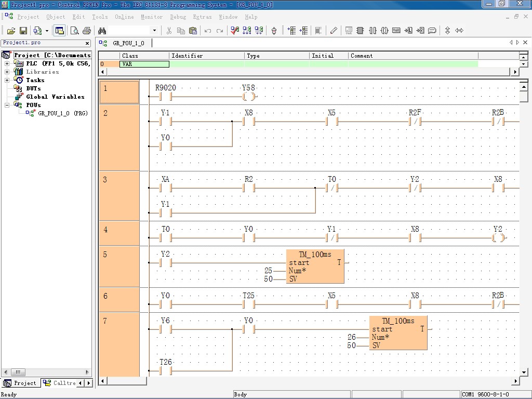This screenshot has height=399, width=532.
Task: Click the coil symbol icon in toolbar
Action: [x=384, y=31]
